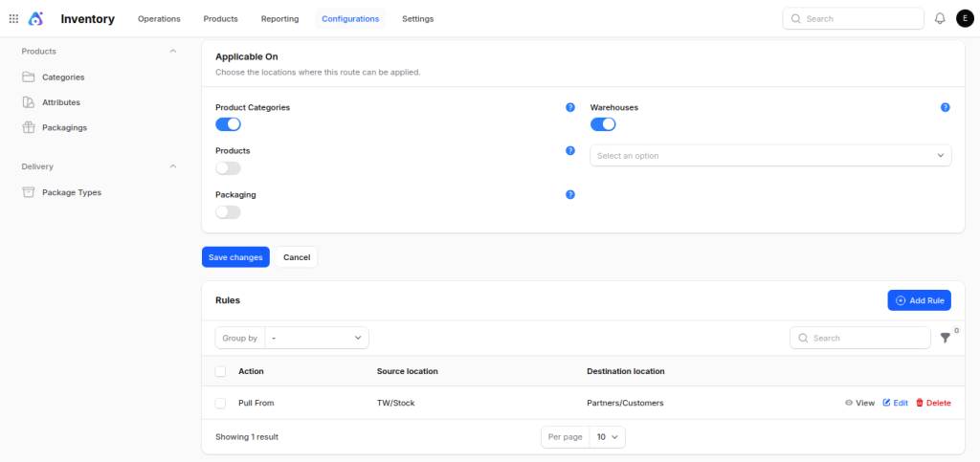Click the Partners/Customers cell
The image size is (980, 462).
(625, 404)
